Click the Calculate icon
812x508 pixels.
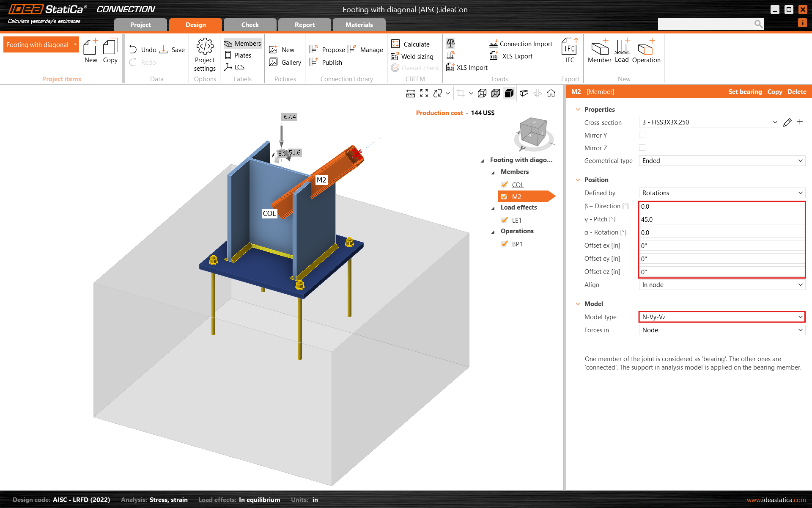click(x=395, y=44)
